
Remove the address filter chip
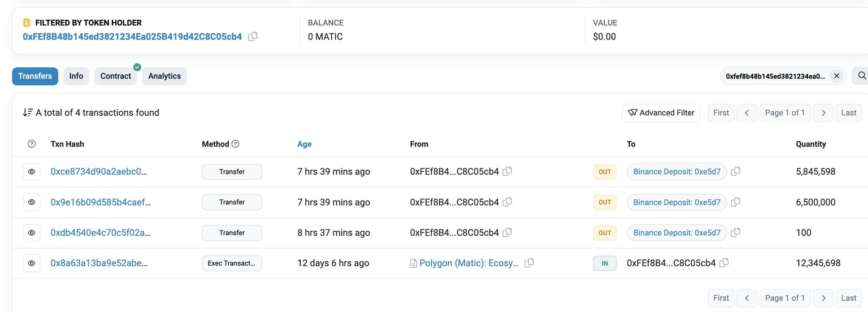tap(837, 76)
